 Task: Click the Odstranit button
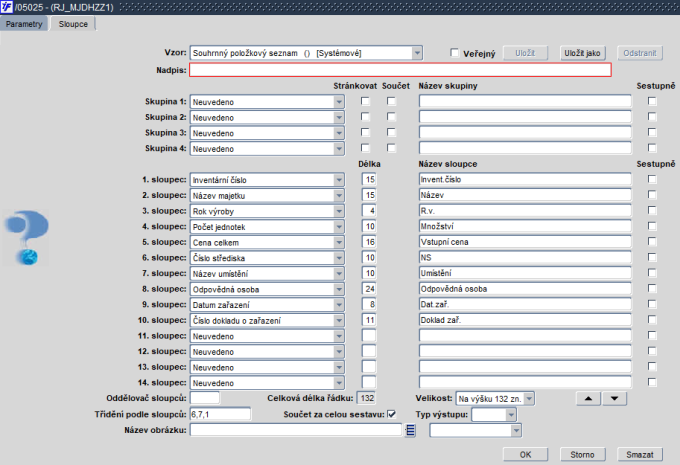[640, 53]
